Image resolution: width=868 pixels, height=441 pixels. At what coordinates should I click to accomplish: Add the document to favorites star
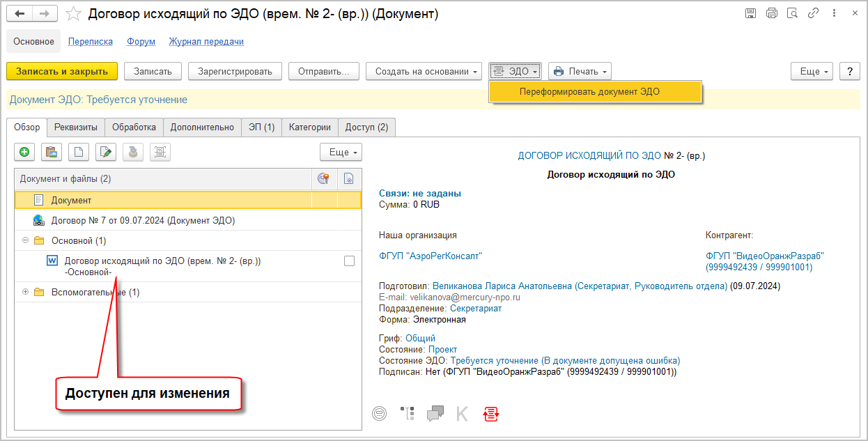[72, 14]
